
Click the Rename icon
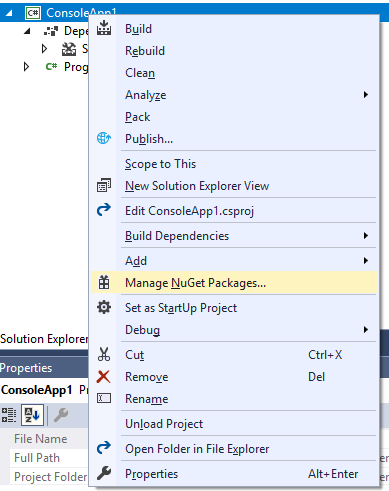pos(104,398)
